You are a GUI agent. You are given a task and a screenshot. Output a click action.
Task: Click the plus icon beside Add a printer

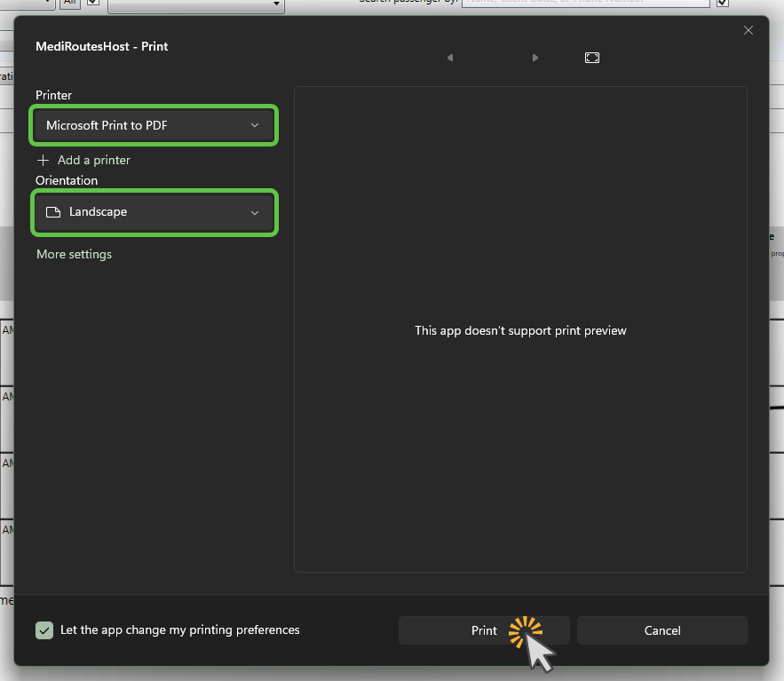click(x=43, y=160)
